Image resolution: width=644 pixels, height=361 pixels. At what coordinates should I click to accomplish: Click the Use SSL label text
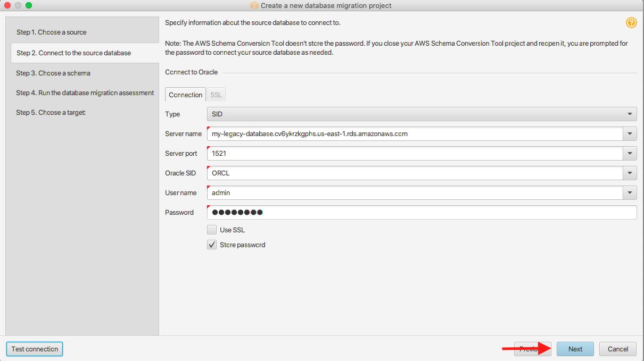pos(232,230)
